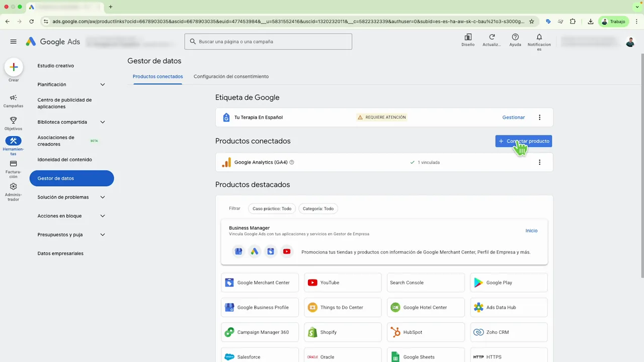Open Gestionar for the Tu Terapia En Español tag
The image size is (644, 362).
[x=513, y=117]
